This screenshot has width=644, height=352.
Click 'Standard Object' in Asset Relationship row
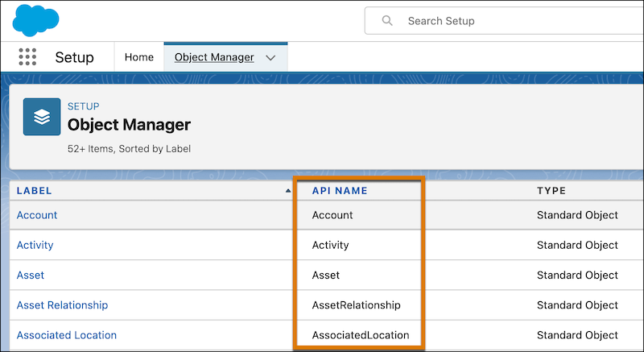[x=577, y=305]
